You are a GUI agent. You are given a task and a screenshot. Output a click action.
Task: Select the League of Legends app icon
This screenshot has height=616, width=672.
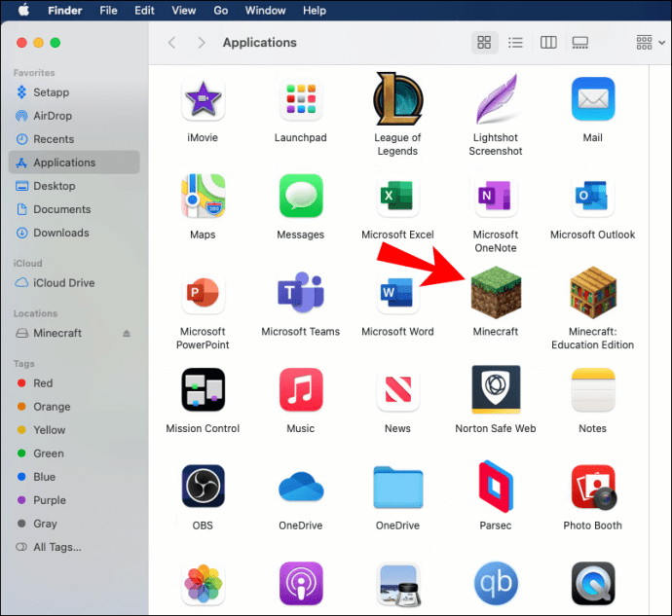tap(397, 99)
